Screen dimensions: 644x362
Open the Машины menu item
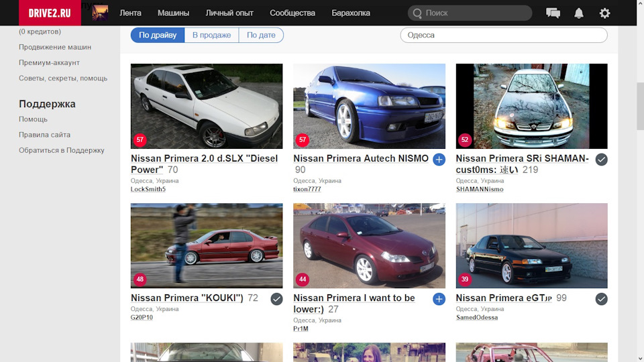173,13
